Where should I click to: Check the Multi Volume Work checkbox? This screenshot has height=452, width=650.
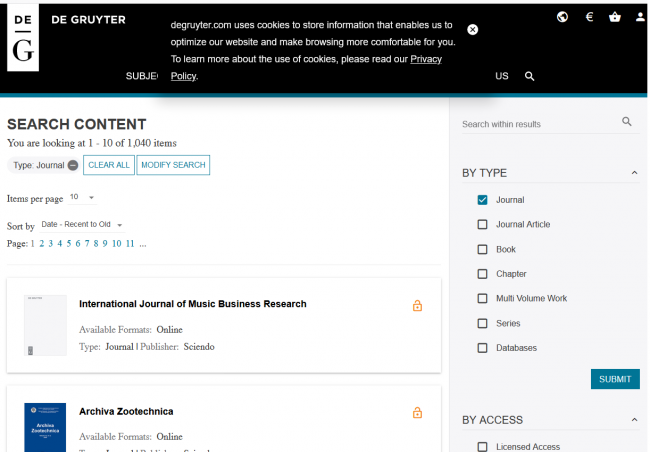coord(483,299)
